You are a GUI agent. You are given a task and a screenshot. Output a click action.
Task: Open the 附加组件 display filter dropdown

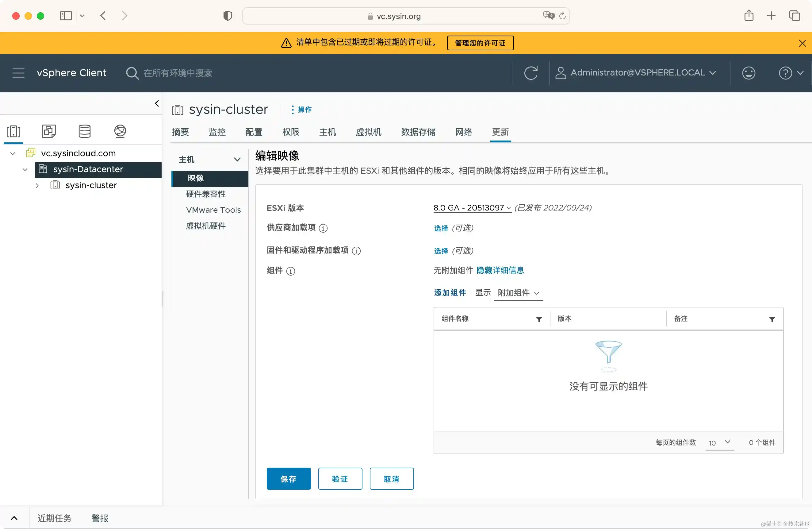(518, 293)
